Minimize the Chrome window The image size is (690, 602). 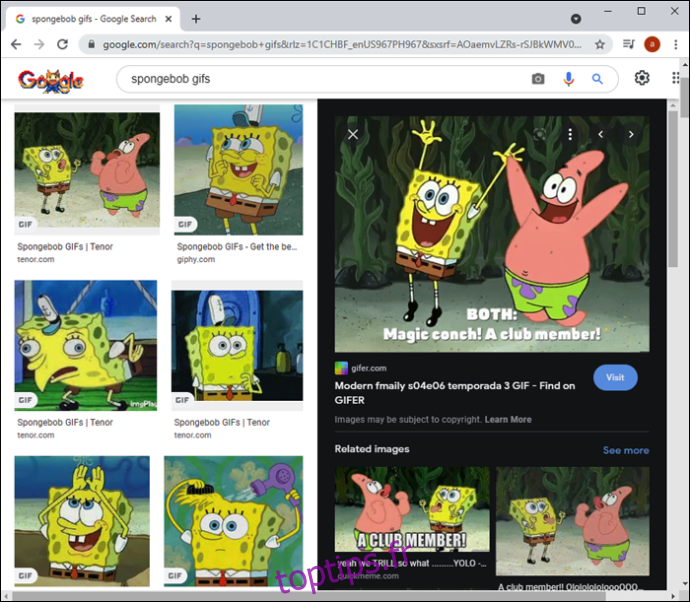point(608,11)
